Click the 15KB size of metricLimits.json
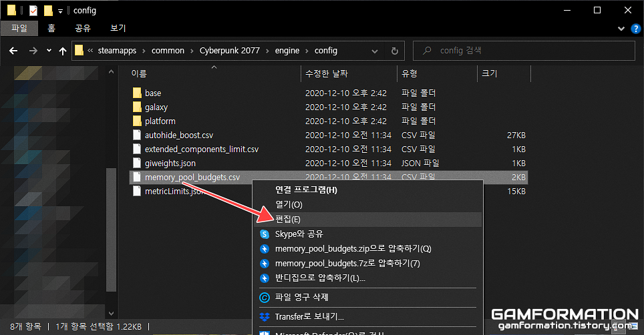 516,192
